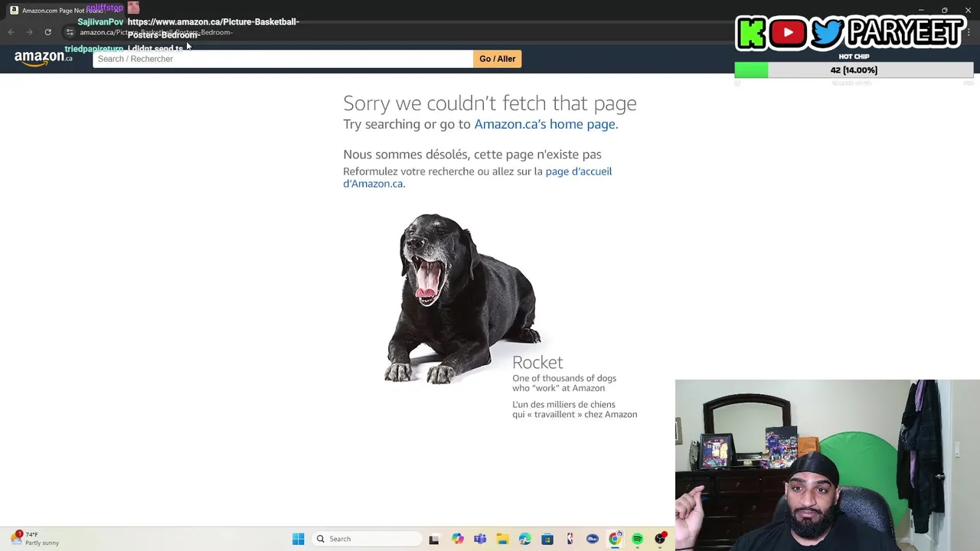Click the "42 [14.00%]" progress label
980x551 pixels.
854,70
